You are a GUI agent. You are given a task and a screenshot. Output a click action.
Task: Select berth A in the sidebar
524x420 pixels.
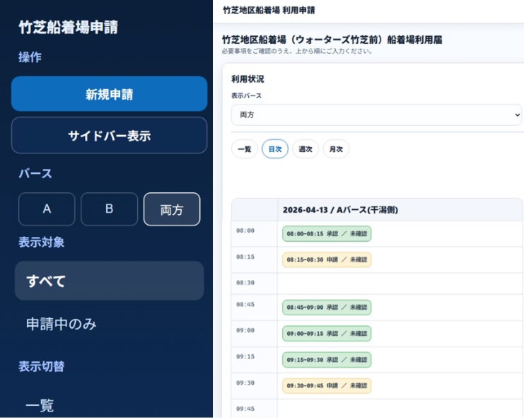[x=47, y=209]
